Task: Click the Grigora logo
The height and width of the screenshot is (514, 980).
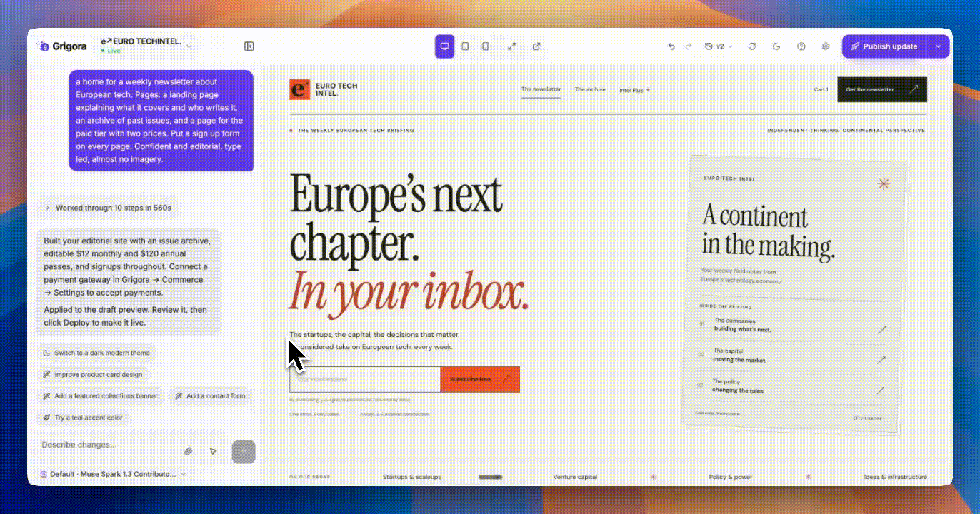Action: click(x=62, y=46)
